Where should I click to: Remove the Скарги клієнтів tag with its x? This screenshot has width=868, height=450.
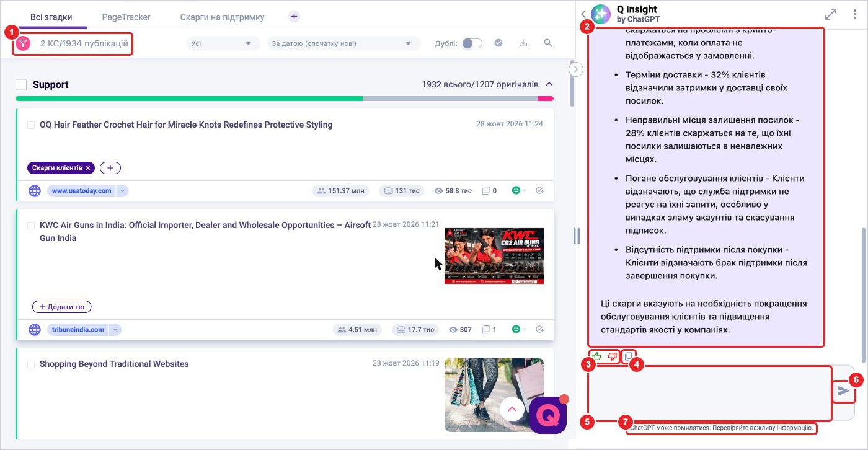[89, 168]
